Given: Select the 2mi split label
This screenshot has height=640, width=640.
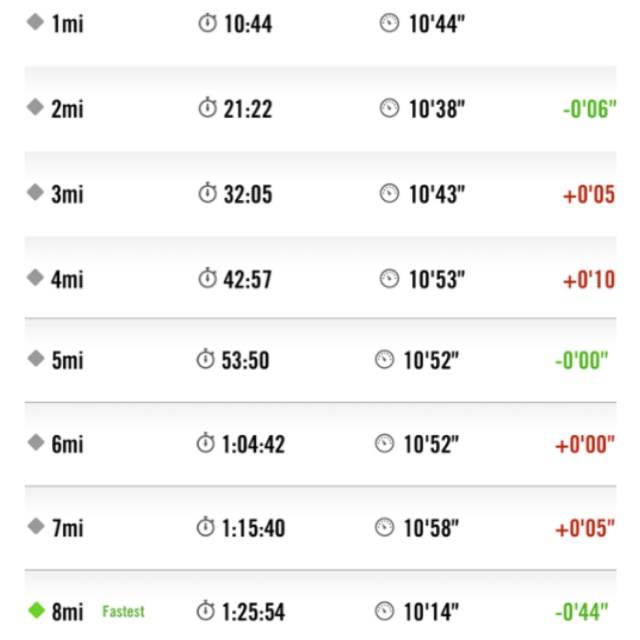Looking at the screenshot, I should [x=67, y=109].
